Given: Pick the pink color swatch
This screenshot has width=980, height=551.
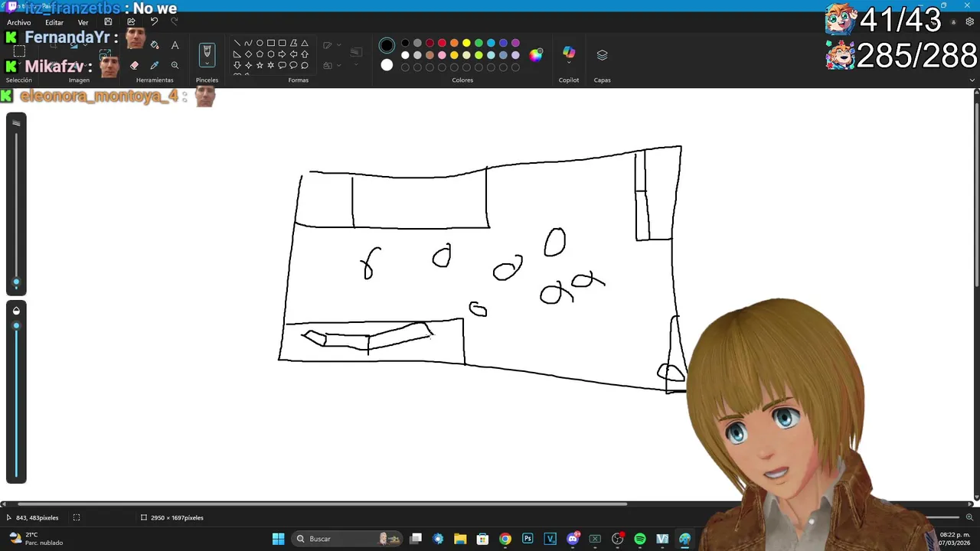Looking at the screenshot, I should tap(442, 55).
